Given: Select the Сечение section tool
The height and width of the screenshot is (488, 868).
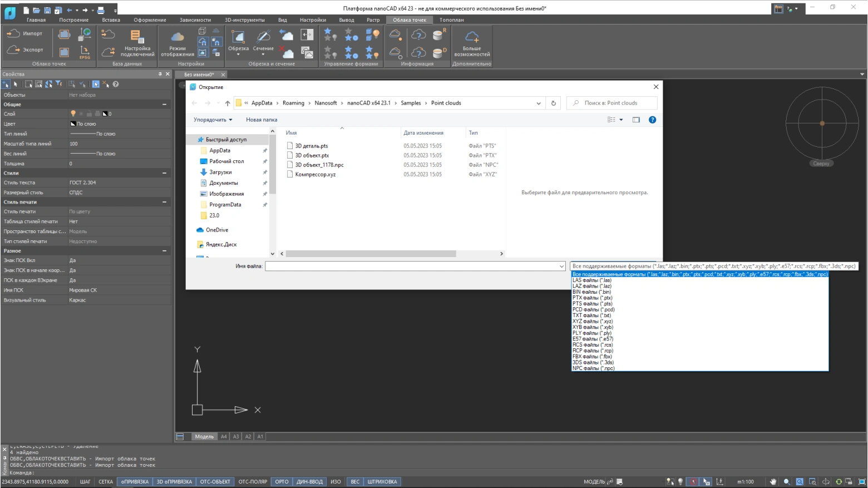Looking at the screenshot, I should pos(263,38).
